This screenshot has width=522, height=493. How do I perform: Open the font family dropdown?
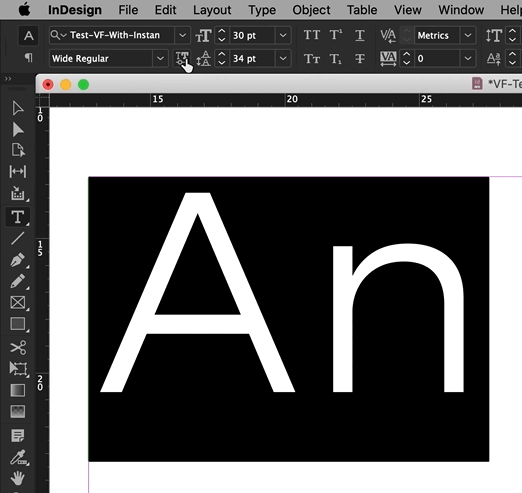[x=182, y=35]
